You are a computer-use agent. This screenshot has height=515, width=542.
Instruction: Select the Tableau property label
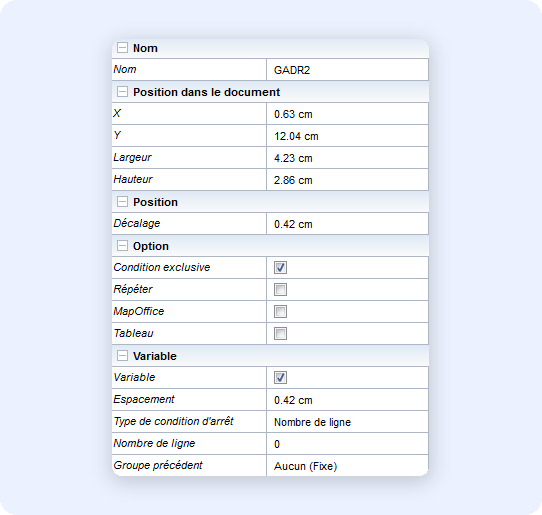click(133, 333)
